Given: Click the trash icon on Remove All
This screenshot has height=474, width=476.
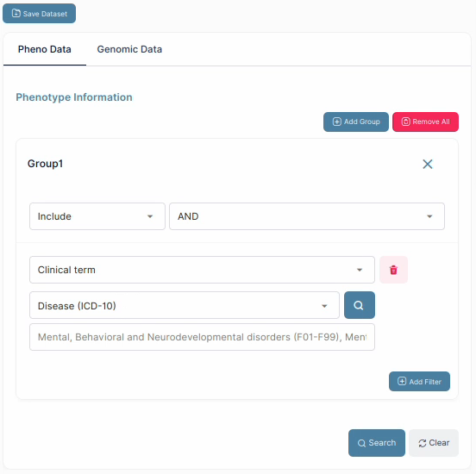Looking at the screenshot, I should [x=406, y=122].
